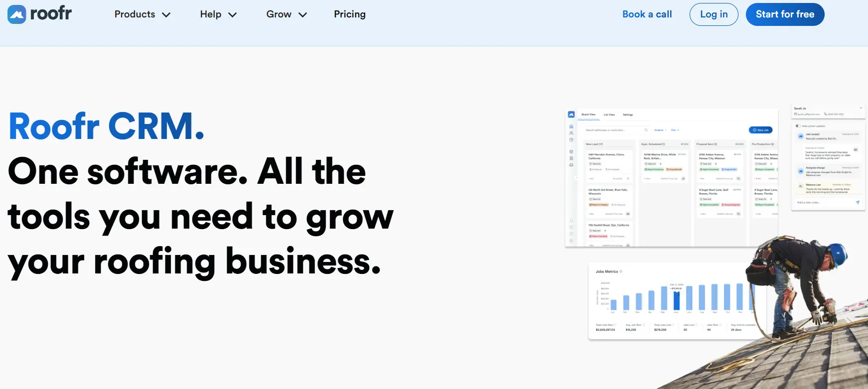
Task: Open the Grow menu
Action: click(x=279, y=14)
